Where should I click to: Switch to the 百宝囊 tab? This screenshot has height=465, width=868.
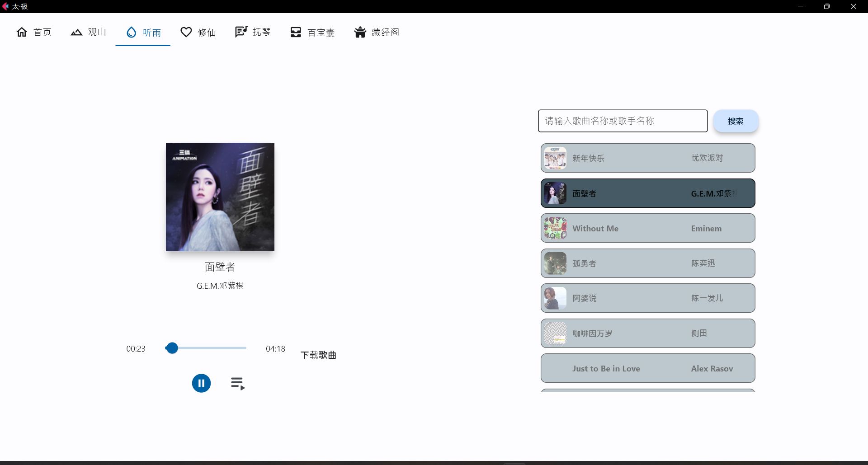pos(312,32)
